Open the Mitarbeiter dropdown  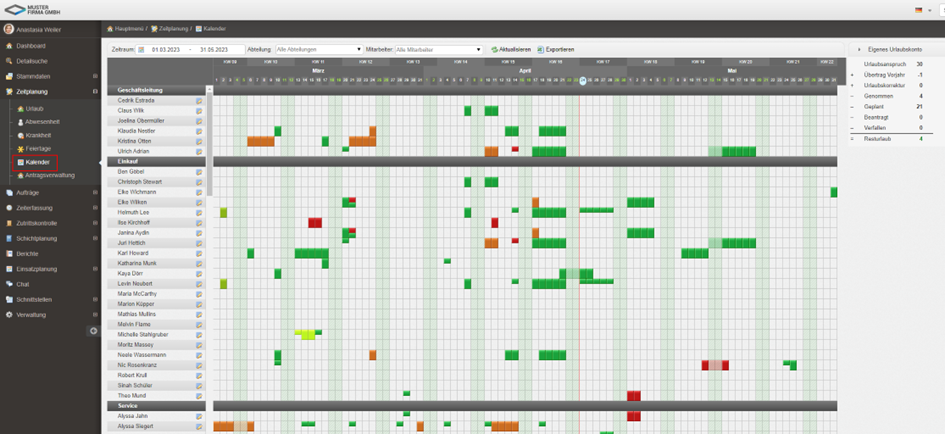(x=438, y=49)
